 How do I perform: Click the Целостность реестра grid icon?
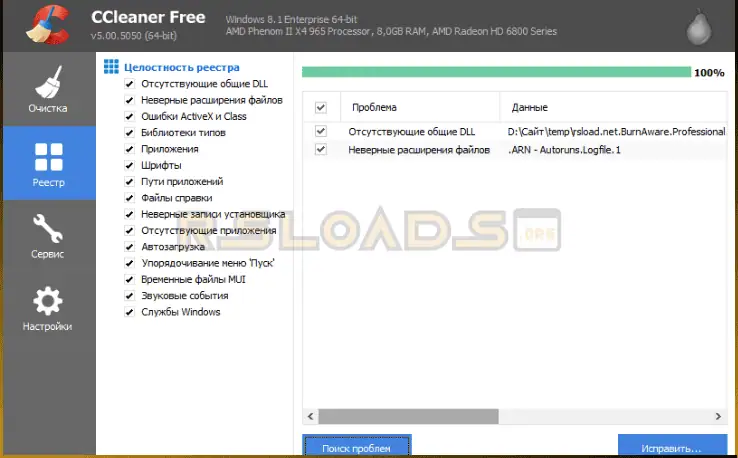coord(111,67)
